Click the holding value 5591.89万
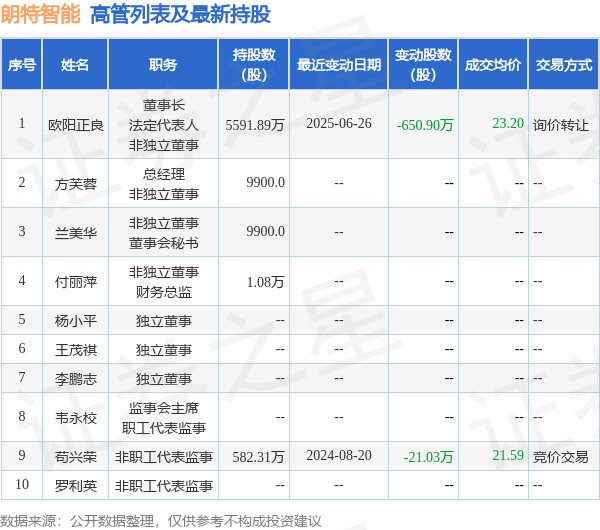 [x=255, y=125]
